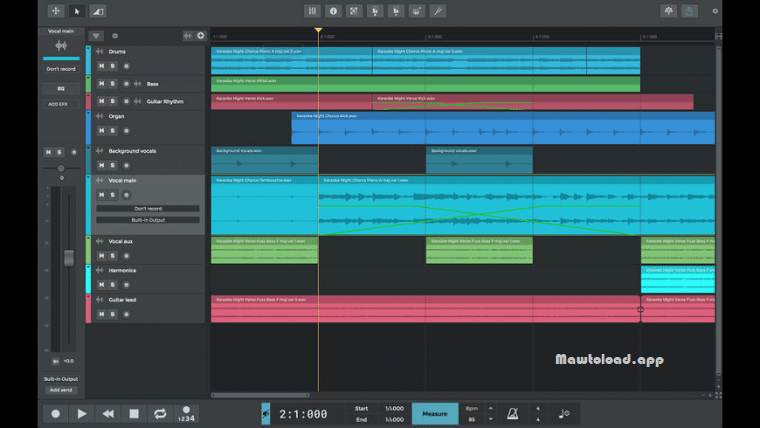Mute the Drums track
Image resolution: width=760 pixels, height=428 pixels.
coord(101,66)
